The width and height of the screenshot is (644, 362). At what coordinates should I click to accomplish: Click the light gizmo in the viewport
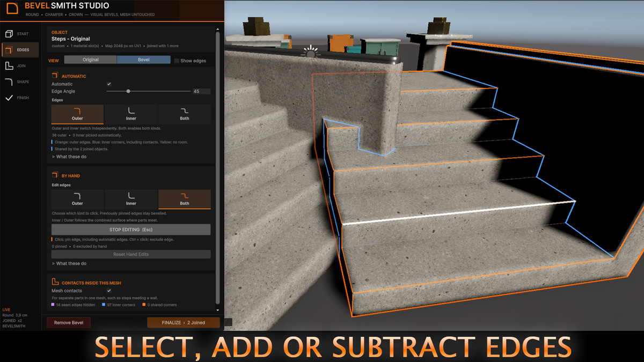click(x=310, y=53)
